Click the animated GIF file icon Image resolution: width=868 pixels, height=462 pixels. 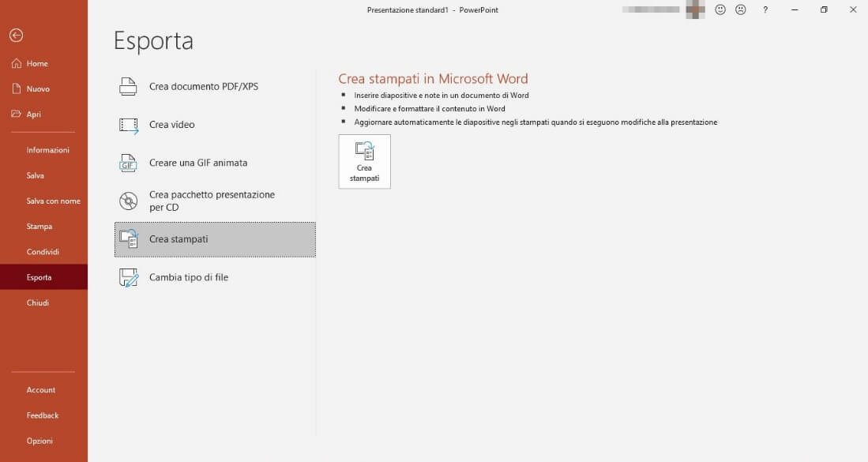click(x=129, y=163)
